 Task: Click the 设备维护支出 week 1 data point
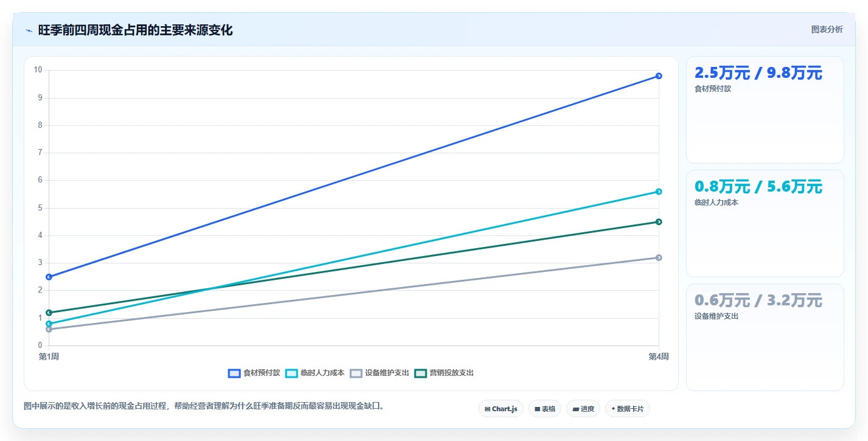click(x=49, y=329)
